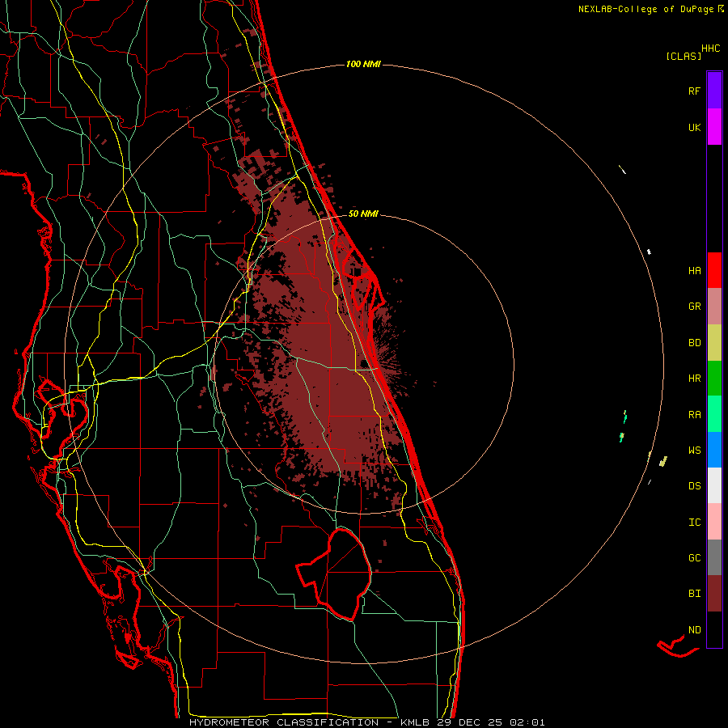Click the 02:01 timestamp in caption

(x=527, y=722)
